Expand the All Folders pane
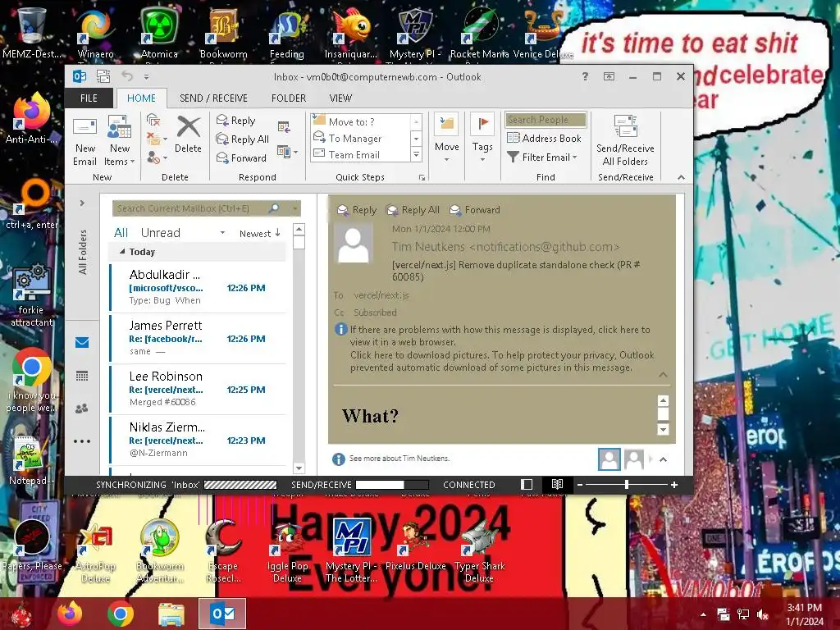 point(82,203)
